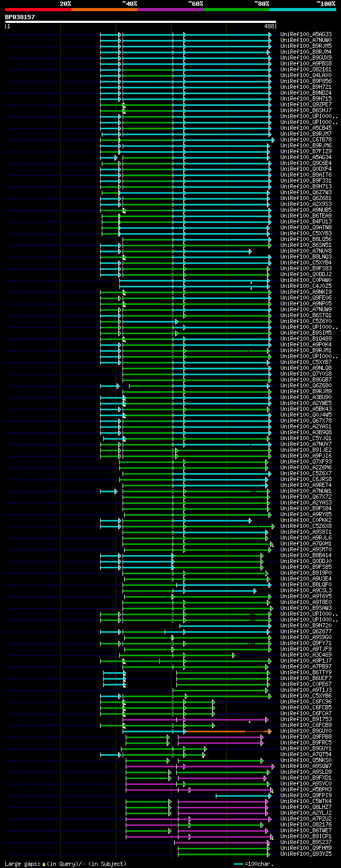This screenshot has height=868, width=341.
Task: Select the UniRef100_Q9FPI9 entry
Action: 306,795
